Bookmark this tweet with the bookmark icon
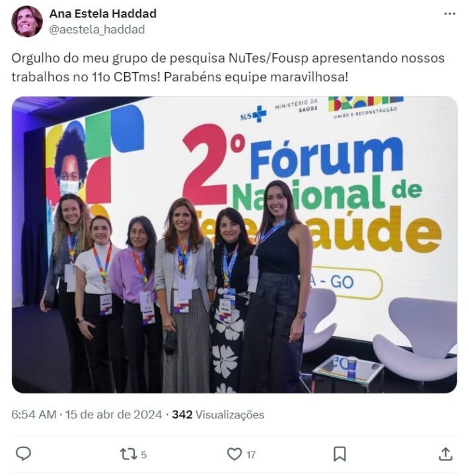469x476 pixels. point(340,454)
